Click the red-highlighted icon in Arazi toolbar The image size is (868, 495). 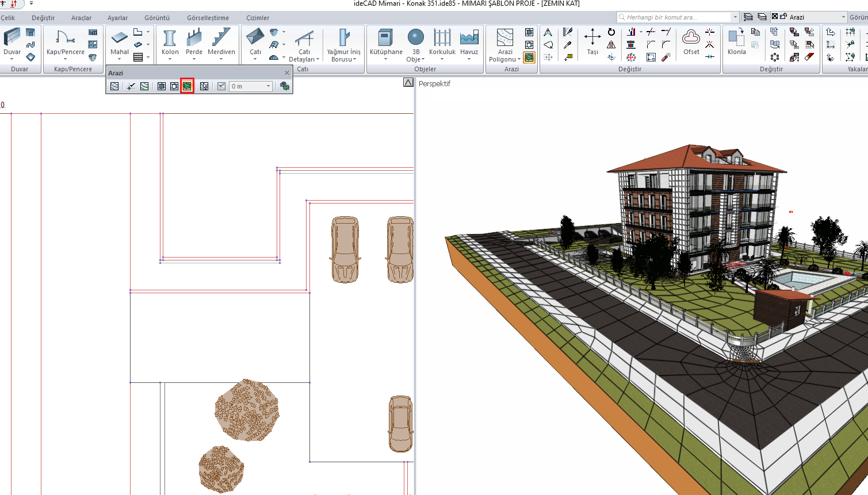coord(187,86)
